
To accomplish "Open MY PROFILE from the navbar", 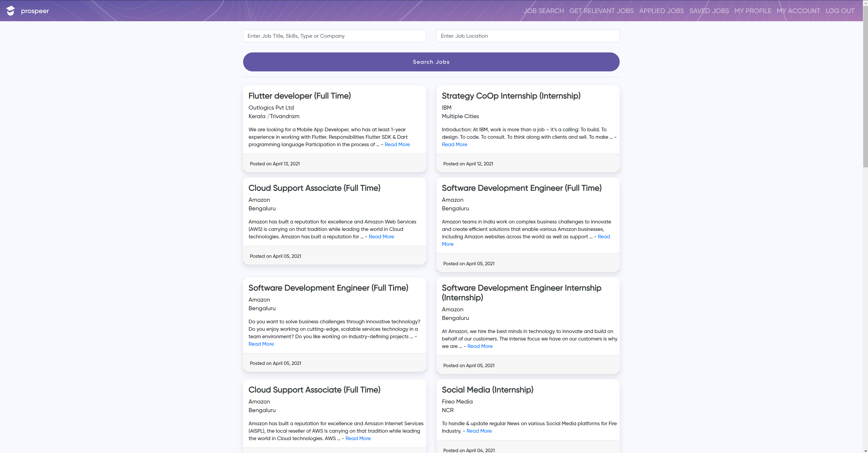I will 752,11.
